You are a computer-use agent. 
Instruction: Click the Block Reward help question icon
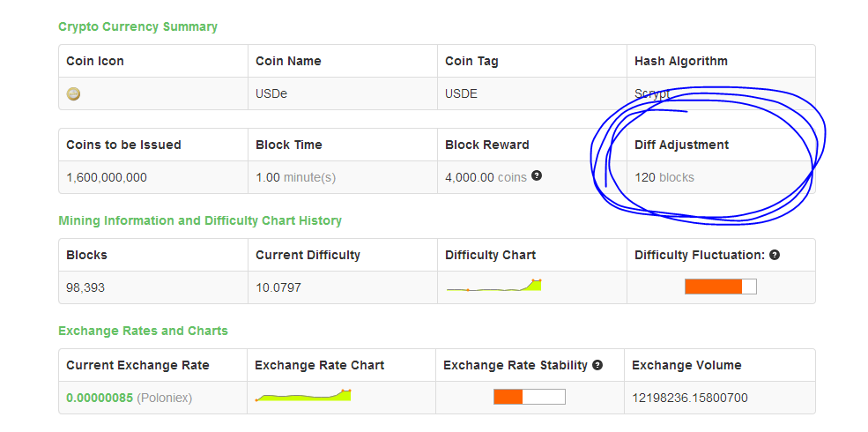[537, 175]
